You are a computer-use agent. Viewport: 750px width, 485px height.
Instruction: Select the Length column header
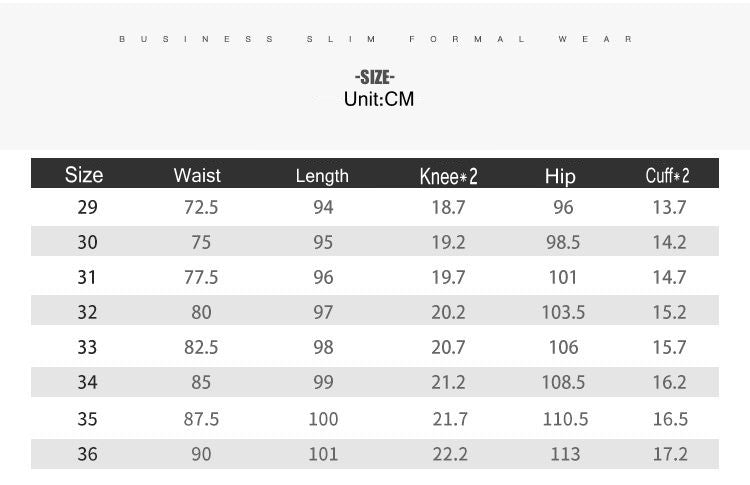[322, 176]
